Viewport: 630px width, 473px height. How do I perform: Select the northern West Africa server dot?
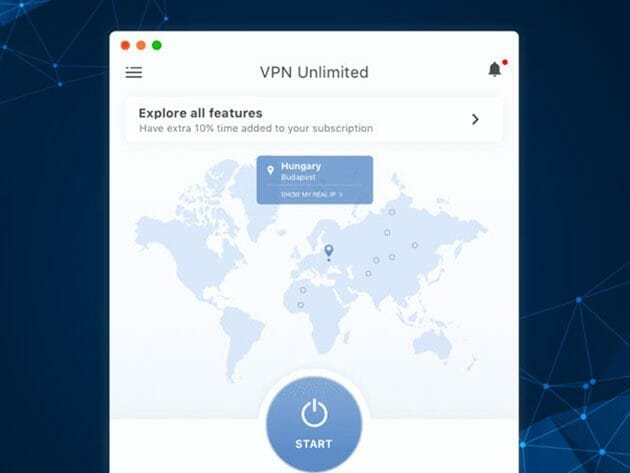(303, 290)
